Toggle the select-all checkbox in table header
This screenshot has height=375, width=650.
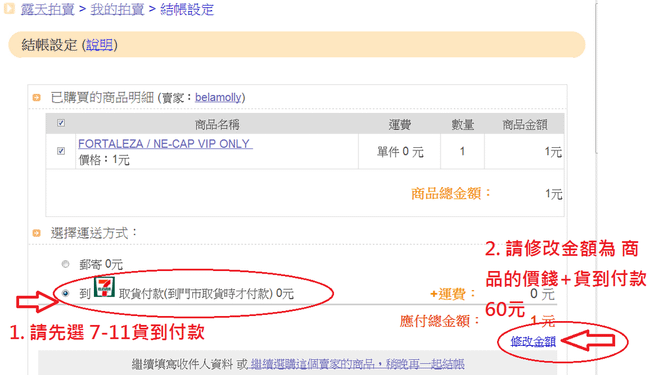(x=61, y=123)
